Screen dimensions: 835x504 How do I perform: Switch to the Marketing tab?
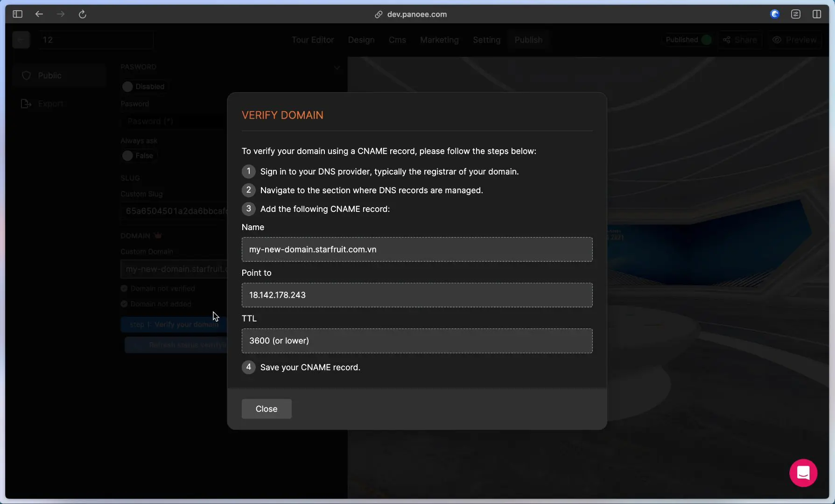click(439, 40)
